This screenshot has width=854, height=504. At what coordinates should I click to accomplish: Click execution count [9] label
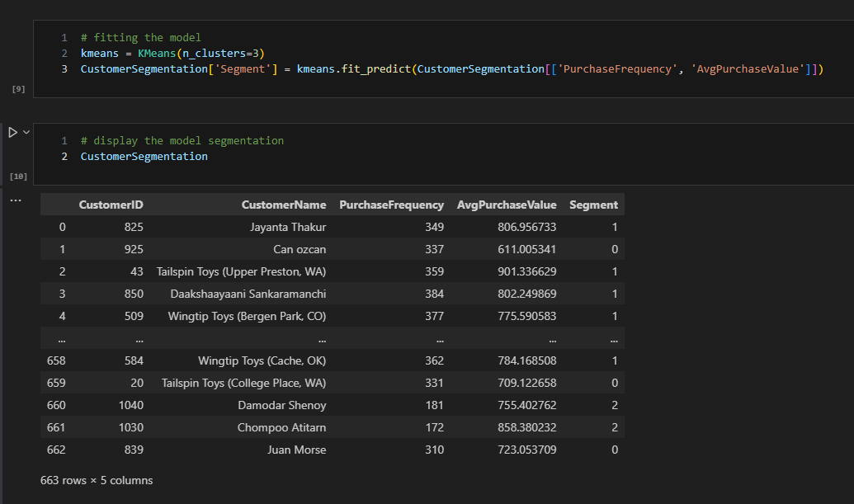[x=18, y=89]
